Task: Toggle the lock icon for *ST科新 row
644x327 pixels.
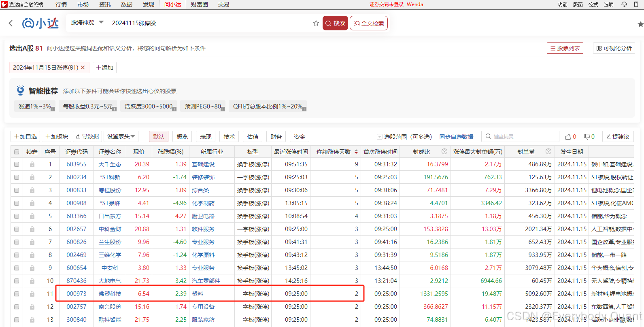Action: pos(32,177)
